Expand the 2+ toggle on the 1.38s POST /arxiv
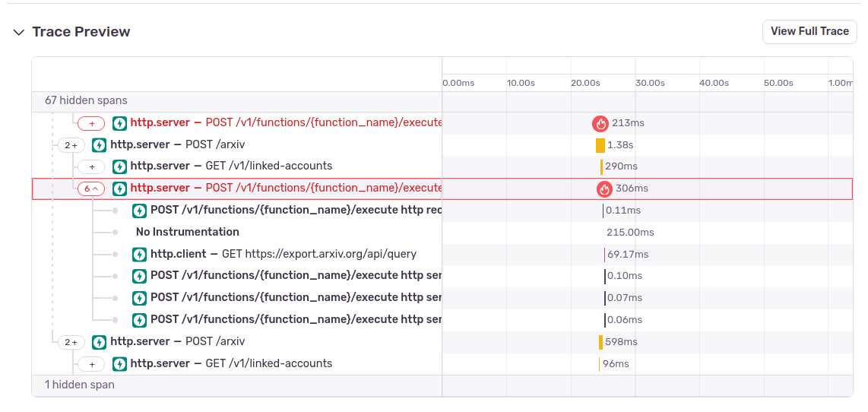 click(x=71, y=145)
